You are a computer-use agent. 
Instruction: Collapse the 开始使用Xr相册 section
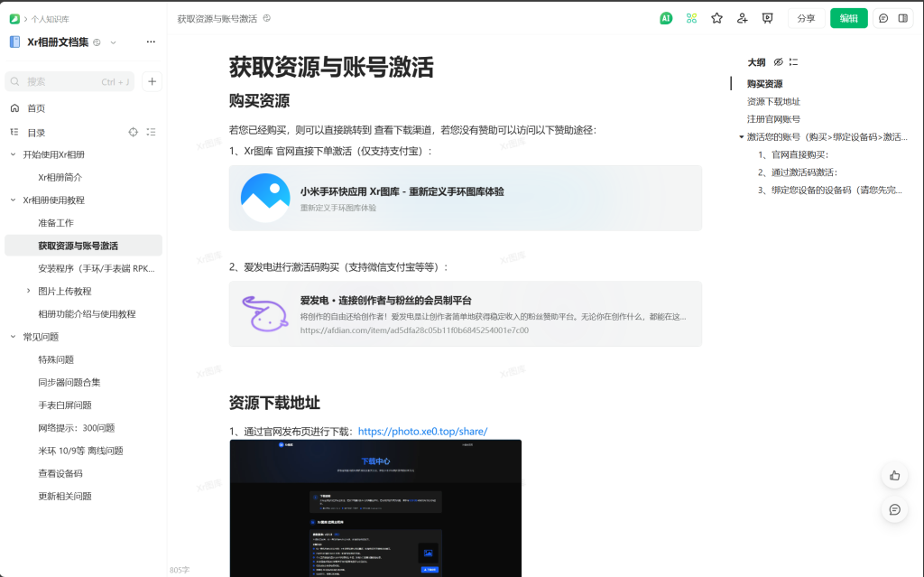(14, 154)
